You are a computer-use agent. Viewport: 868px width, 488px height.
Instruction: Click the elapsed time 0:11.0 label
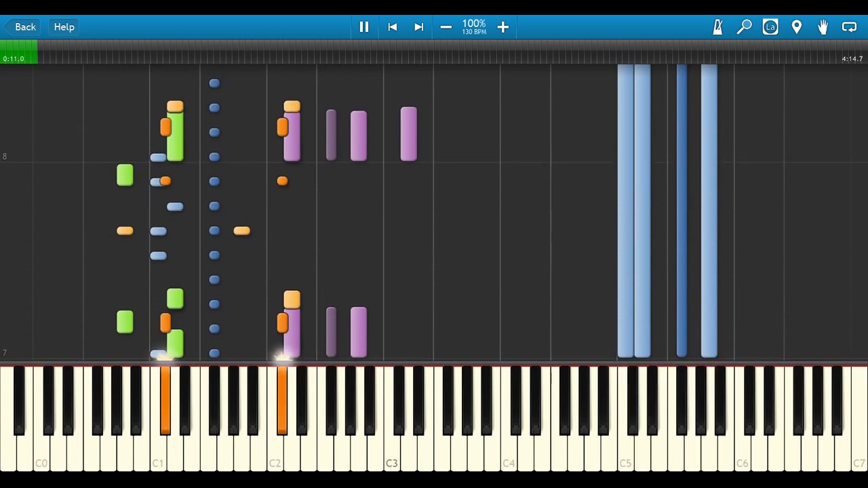pyautogui.click(x=14, y=59)
